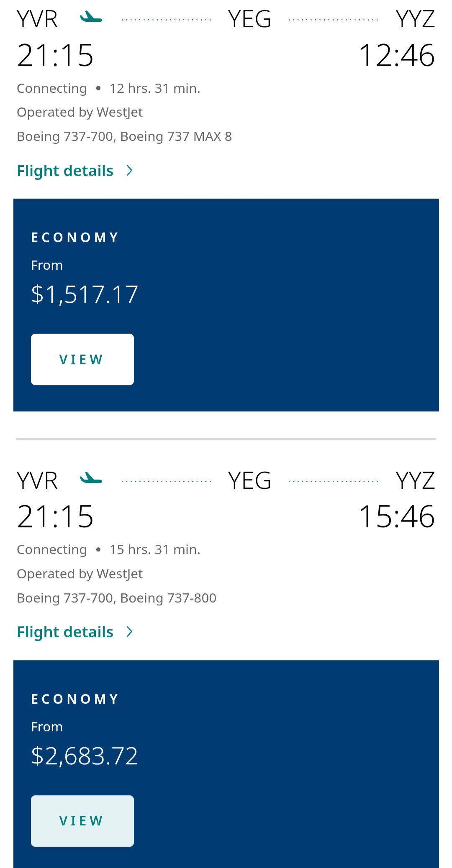Screen dimensions: 452x868
Task: Select the $2,683.72 economy price text
Action: pyautogui.click(x=85, y=756)
